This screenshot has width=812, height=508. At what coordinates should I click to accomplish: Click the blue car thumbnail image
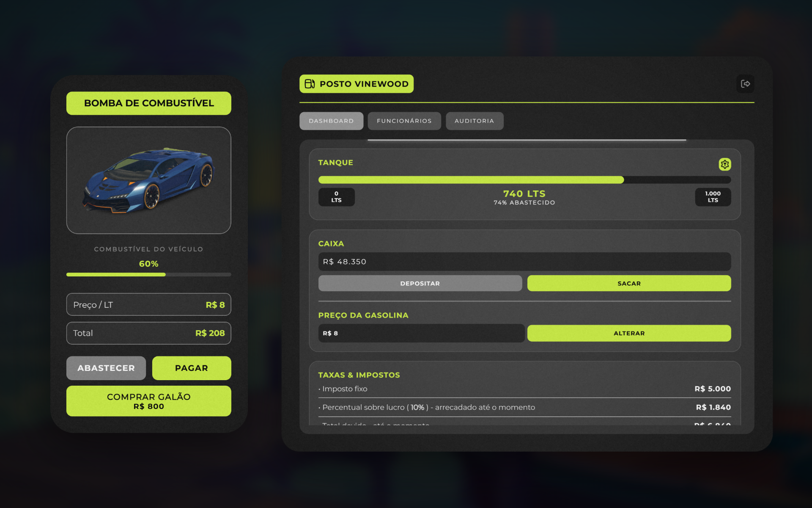tap(149, 180)
